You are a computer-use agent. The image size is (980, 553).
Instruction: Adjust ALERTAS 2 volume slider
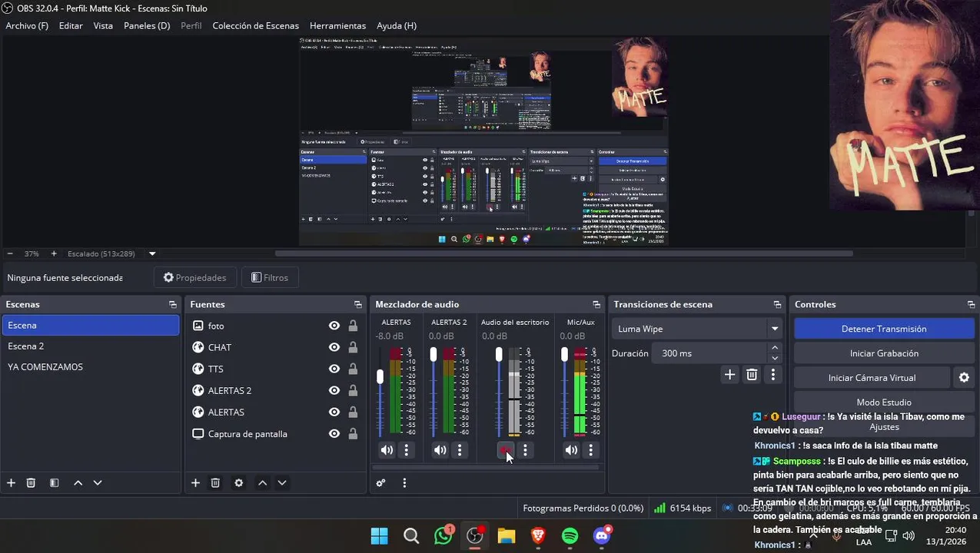tap(434, 354)
